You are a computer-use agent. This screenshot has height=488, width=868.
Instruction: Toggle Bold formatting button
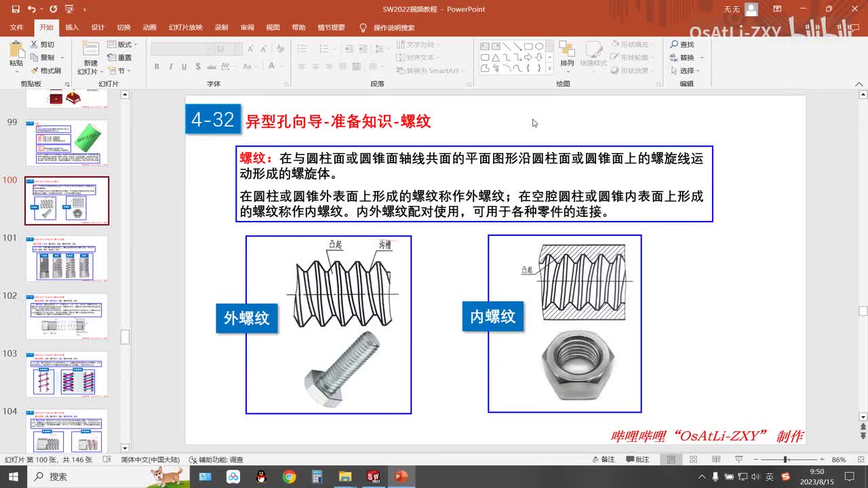[157, 66]
